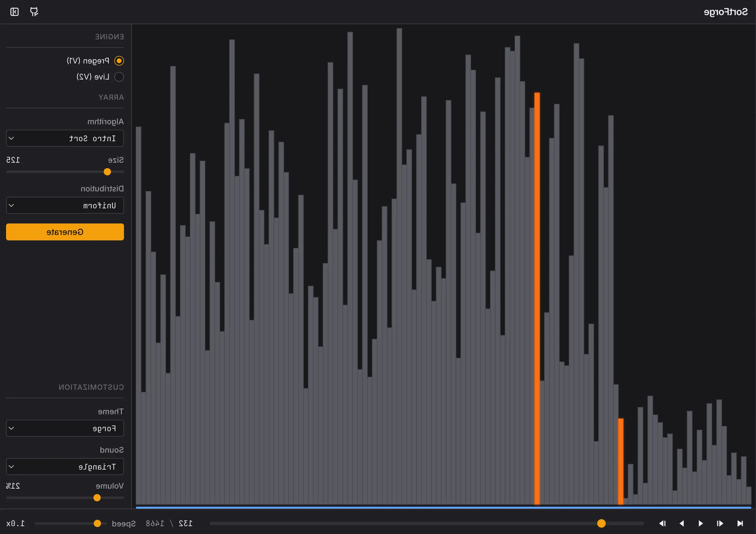Click the triangle-against-end-bar skip icon
Image resolution: width=756 pixels, height=534 pixels.
(740, 523)
